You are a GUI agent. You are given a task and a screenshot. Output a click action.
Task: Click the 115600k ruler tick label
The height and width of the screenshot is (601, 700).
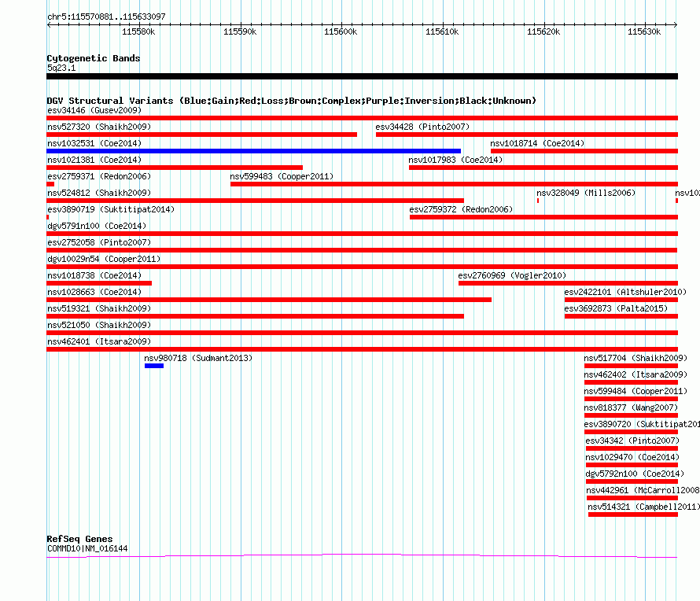pyautogui.click(x=341, y=31)
